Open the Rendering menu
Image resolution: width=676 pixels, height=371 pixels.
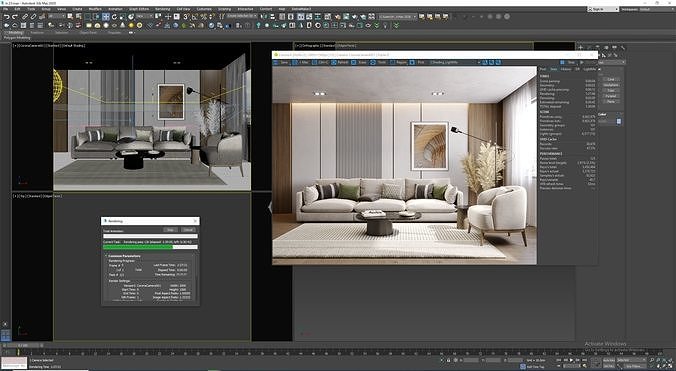(163, 9)
